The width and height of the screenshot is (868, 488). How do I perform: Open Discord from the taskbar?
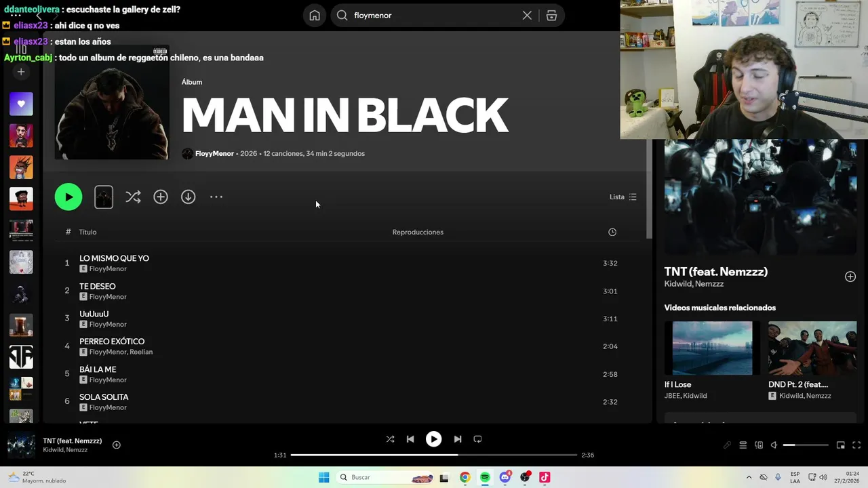tap(505, 477)
